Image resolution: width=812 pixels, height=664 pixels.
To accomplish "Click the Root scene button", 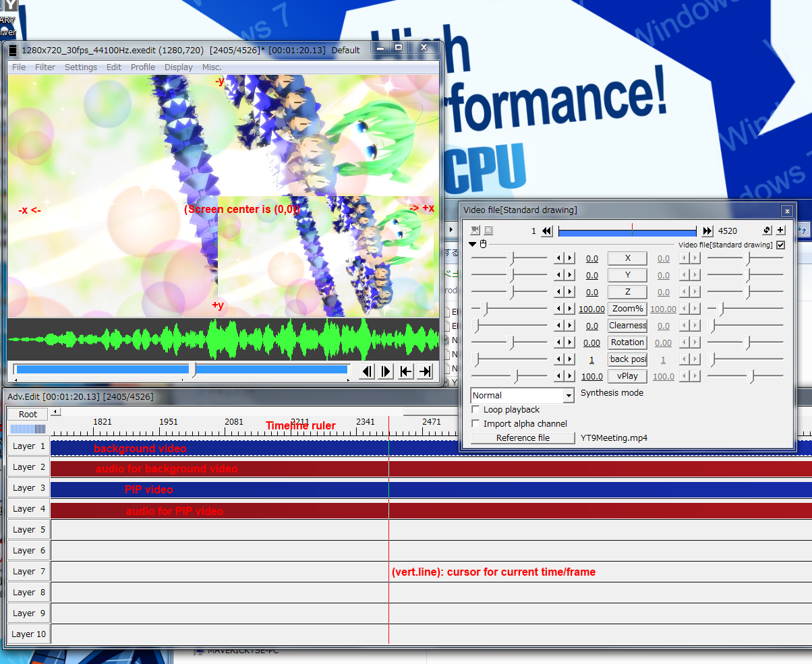I will tap(28, 414).
